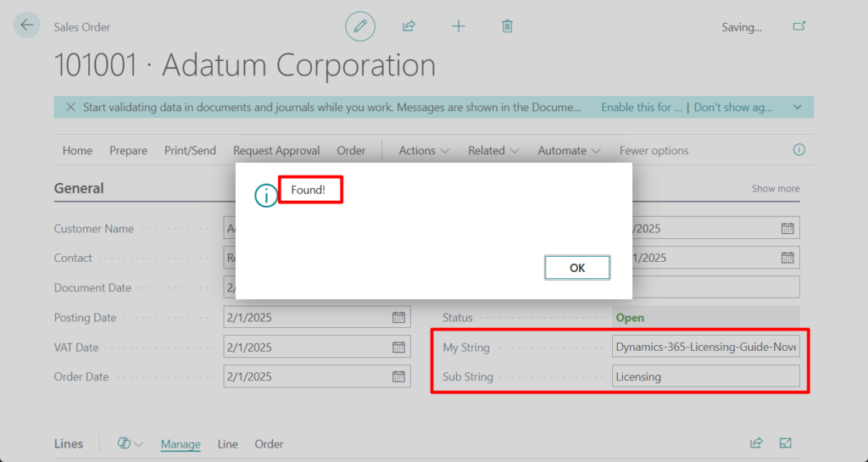The height and width of the screenshot is (462, 868).
Task: Click the share icon in header
Action: 409,26
